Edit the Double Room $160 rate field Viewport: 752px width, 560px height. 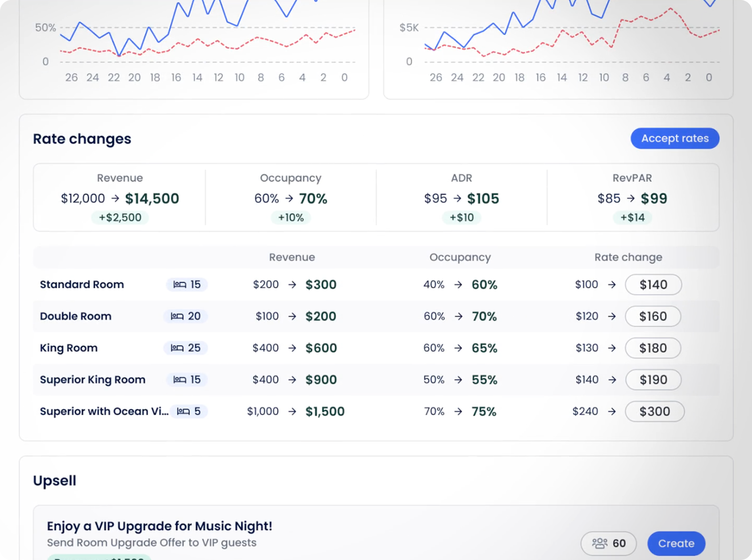(653, 316)
